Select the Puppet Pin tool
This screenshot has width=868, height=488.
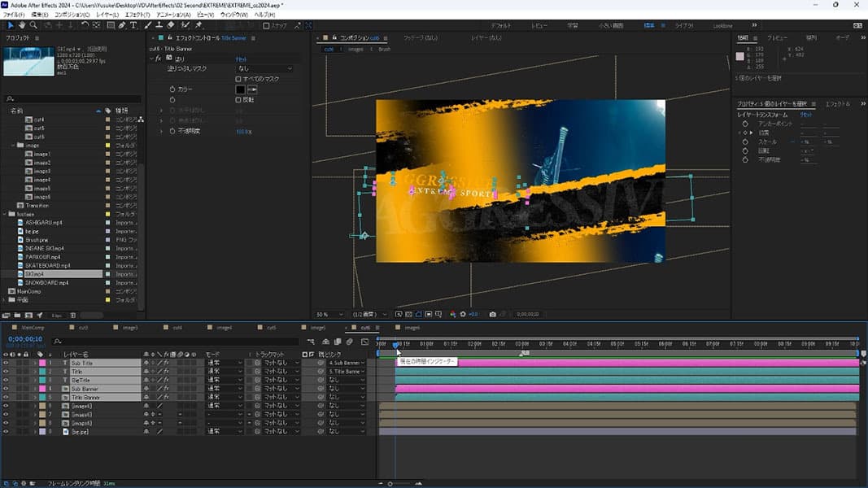pyautogui.click(x=198, y=25)
